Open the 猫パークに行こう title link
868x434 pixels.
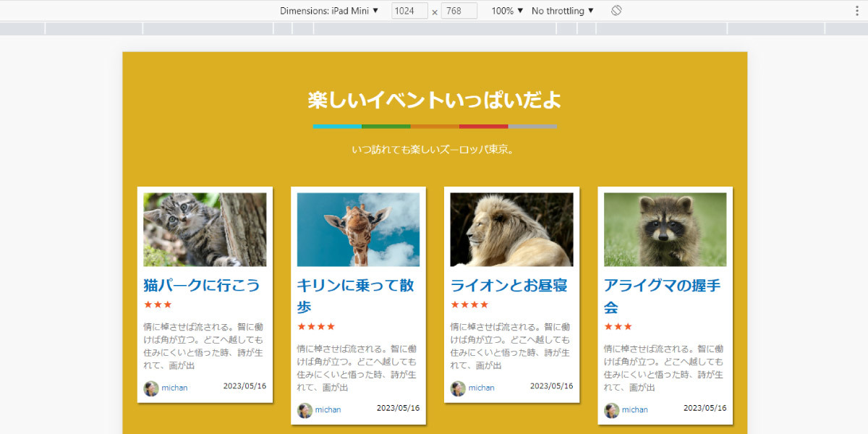[x=202, y=285]
